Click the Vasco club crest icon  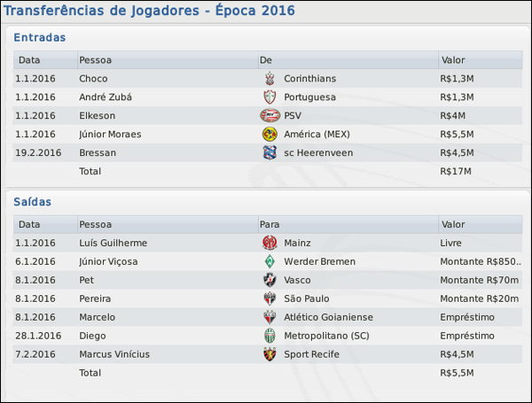(270, 281)
